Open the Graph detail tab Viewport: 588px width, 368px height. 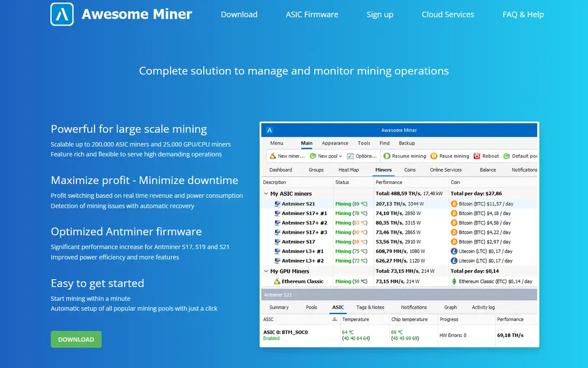click(451, 307)
